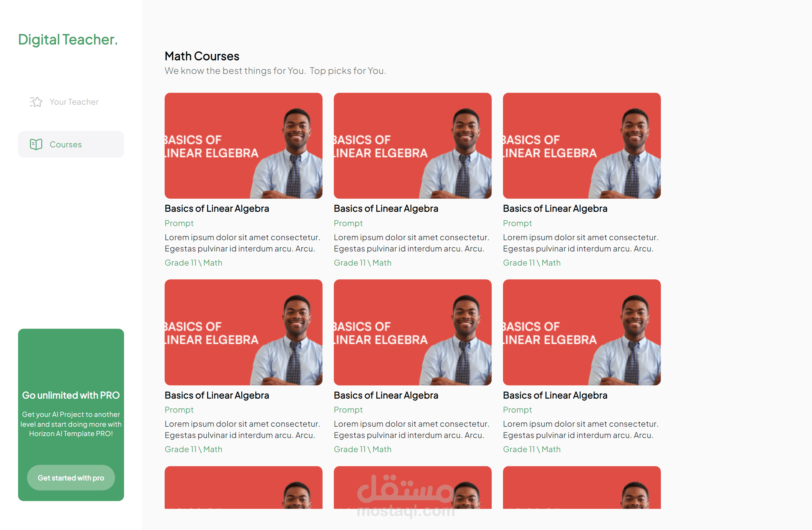Viewport: 812px width, 530px height.
Task: Click Grade 11 \ Math under the second-row left card
Action: pyautogui.click(x=193, y=449)
